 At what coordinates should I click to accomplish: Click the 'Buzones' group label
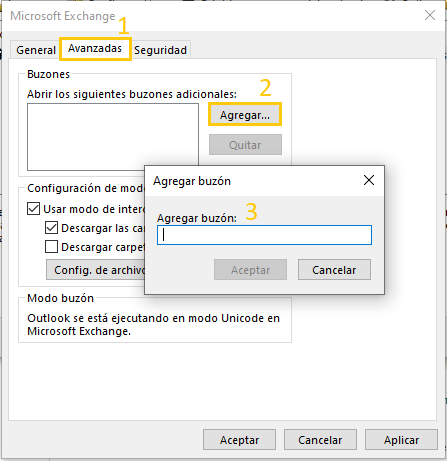[49, 74]
